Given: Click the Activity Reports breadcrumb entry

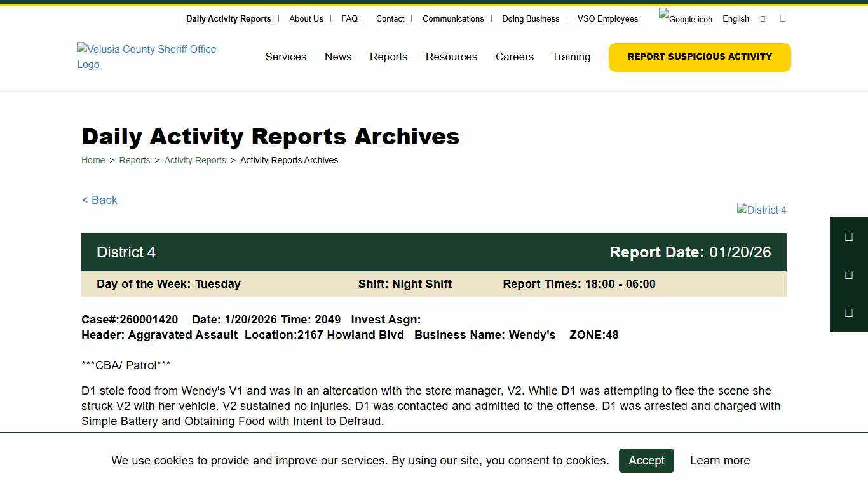Looking at the screenshot, I should coord(195,160).
